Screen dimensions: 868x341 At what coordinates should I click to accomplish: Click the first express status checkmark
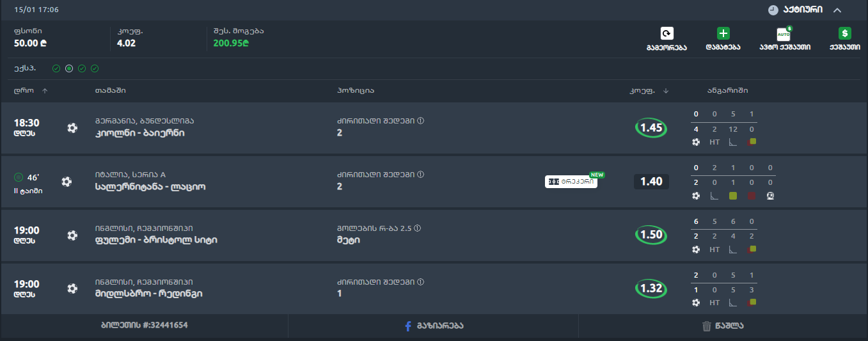coord(56,68)
